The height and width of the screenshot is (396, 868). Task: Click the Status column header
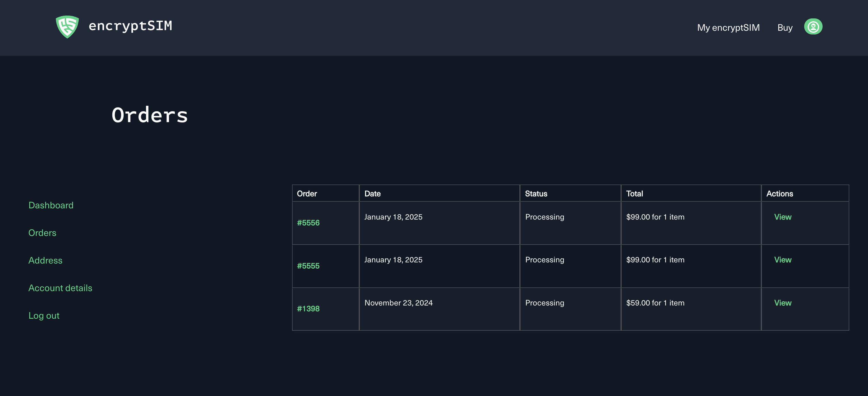pyautogui.click(x=536, y=194)
